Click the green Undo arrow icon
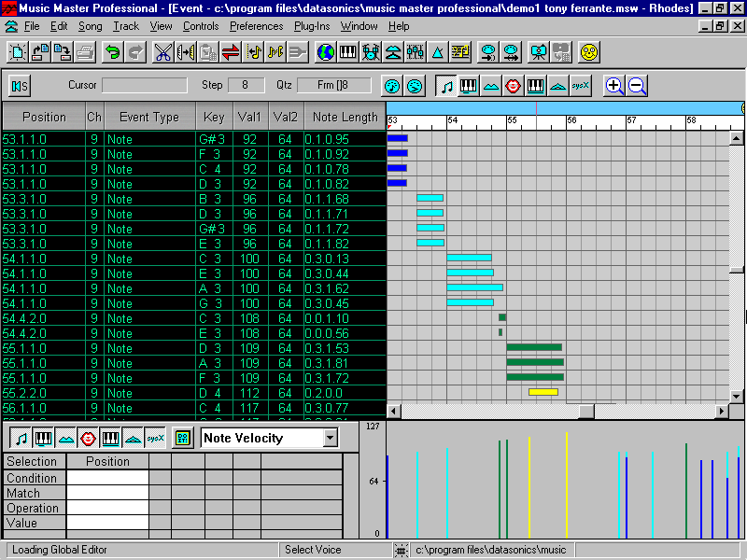 pos(113,52)
